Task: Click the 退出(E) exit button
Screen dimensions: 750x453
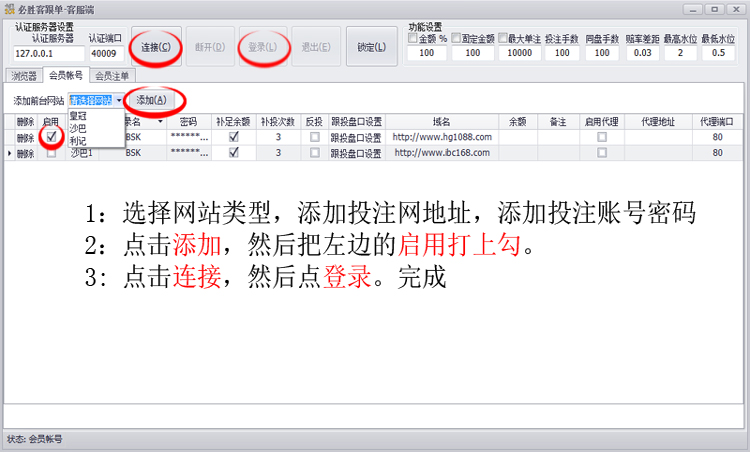Action: (316, 47)
